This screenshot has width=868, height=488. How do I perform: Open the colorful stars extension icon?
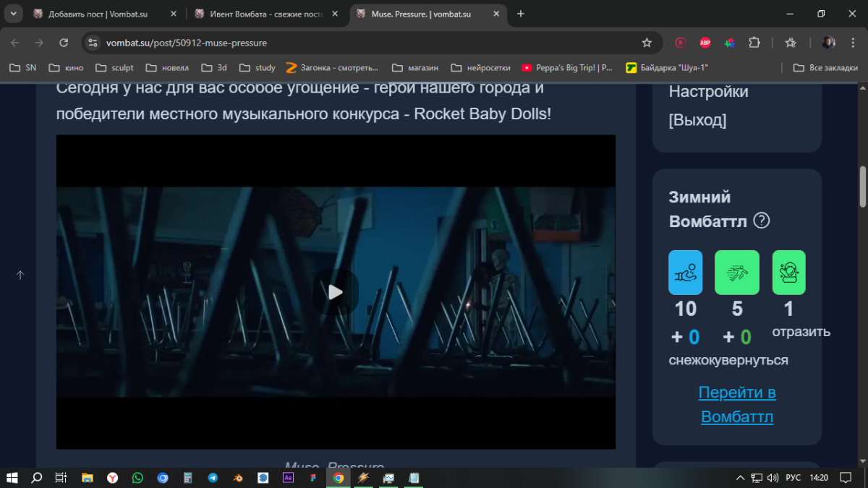pyautogui.click(x=730, y=43)
